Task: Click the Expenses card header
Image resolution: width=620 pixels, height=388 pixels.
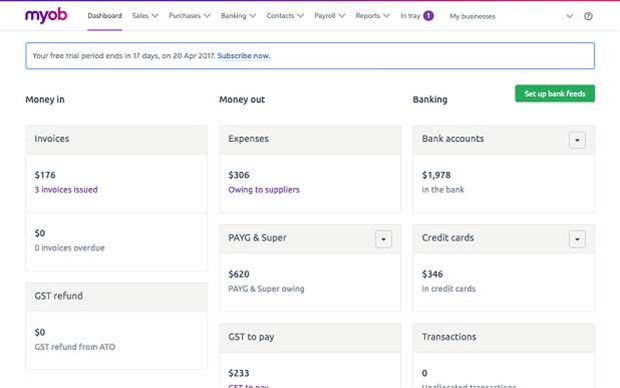Action: [x=310, y=140]
